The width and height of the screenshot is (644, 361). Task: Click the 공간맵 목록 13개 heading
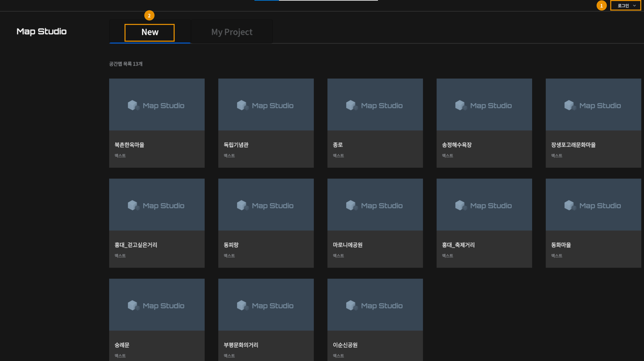126,64
